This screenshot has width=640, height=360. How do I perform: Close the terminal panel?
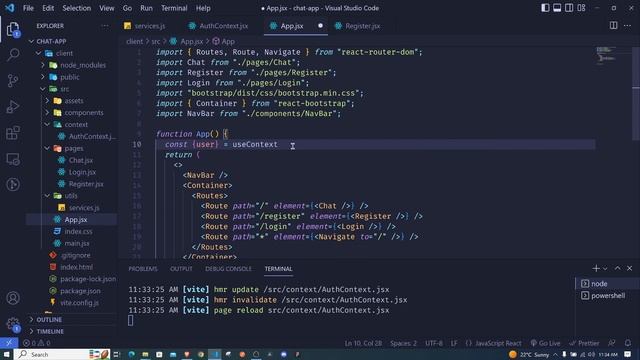tap(629, 268)
